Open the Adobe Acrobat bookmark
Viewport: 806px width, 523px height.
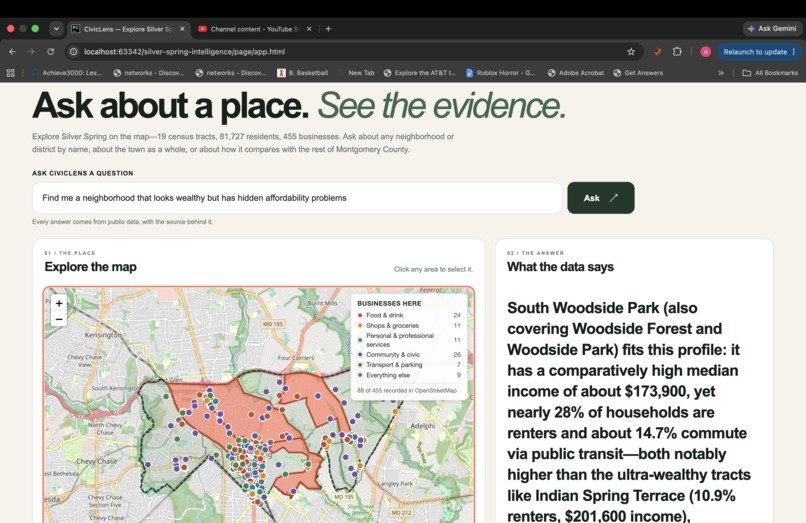pyautogui.click(x=576, y=73)
